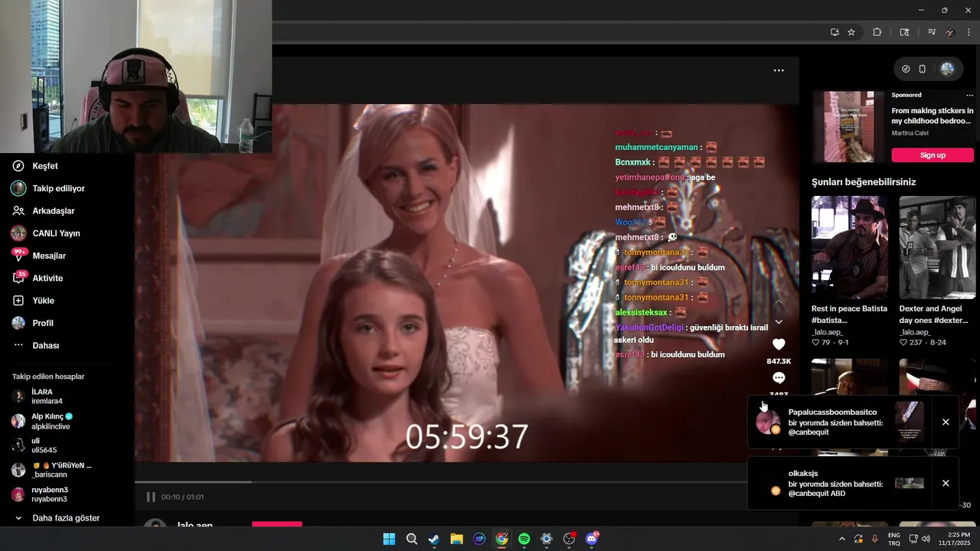The height and width of the screenshot is (551, 980).
Task: Open File Explorer from taskbar
Action: [x=456, y=539]
